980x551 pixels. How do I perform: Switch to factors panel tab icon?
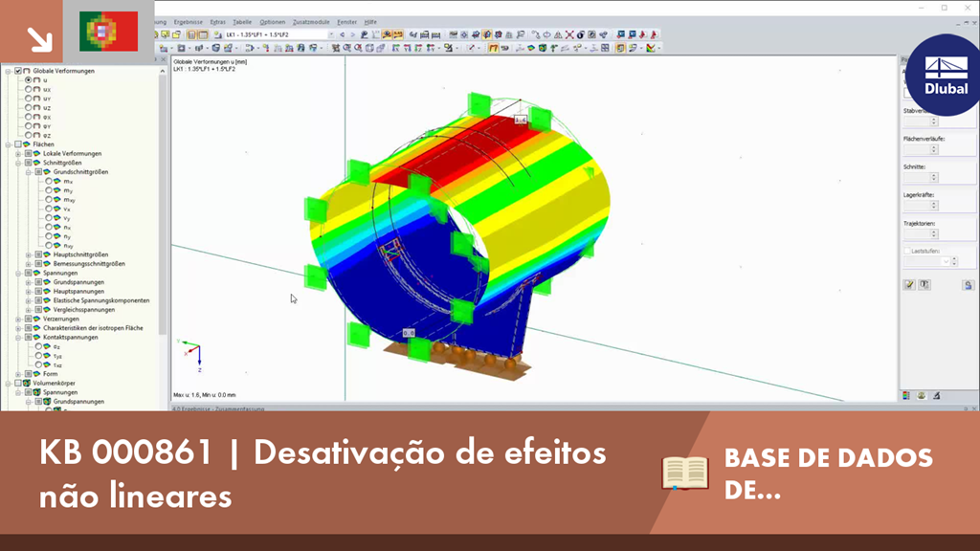(x=922, y=395)
